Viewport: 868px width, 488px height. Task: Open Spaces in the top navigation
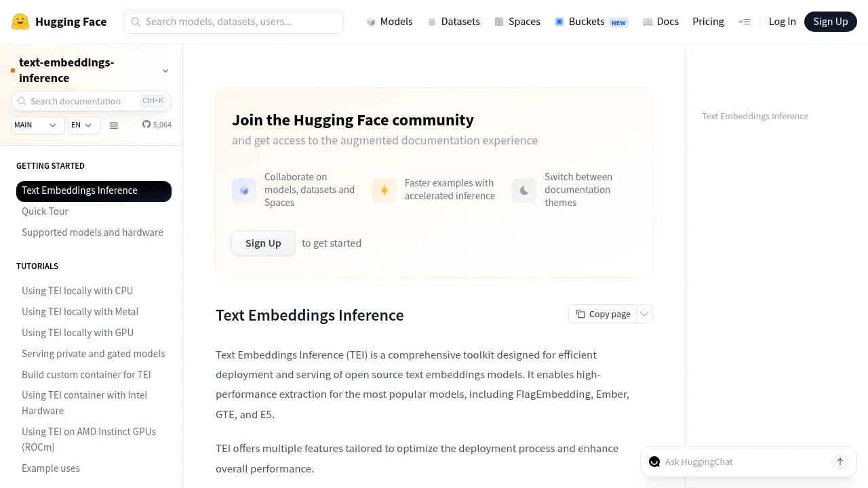click(517, 22)
